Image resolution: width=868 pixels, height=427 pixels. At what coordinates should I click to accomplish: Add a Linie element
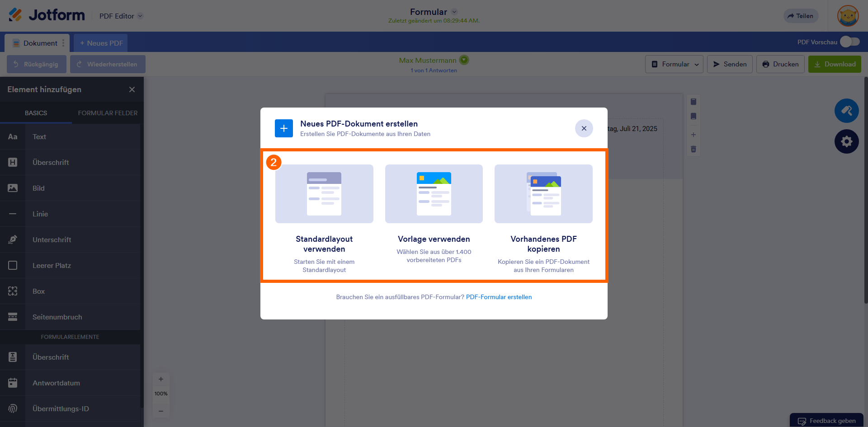[x=70, y=214]
